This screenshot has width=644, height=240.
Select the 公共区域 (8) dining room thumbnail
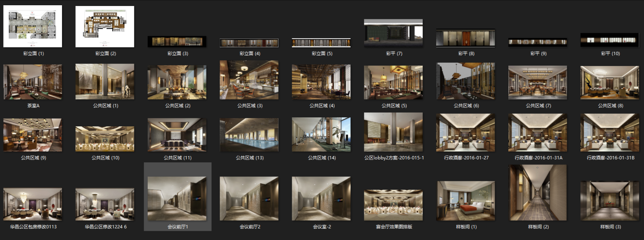pos(610,82)
